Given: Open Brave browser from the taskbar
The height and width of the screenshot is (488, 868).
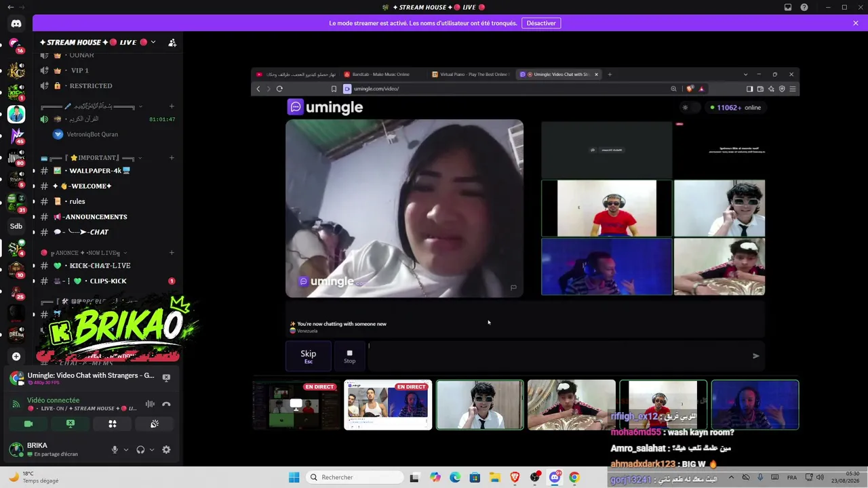Looking at the screenshot, I should click(x=515, y=478).
